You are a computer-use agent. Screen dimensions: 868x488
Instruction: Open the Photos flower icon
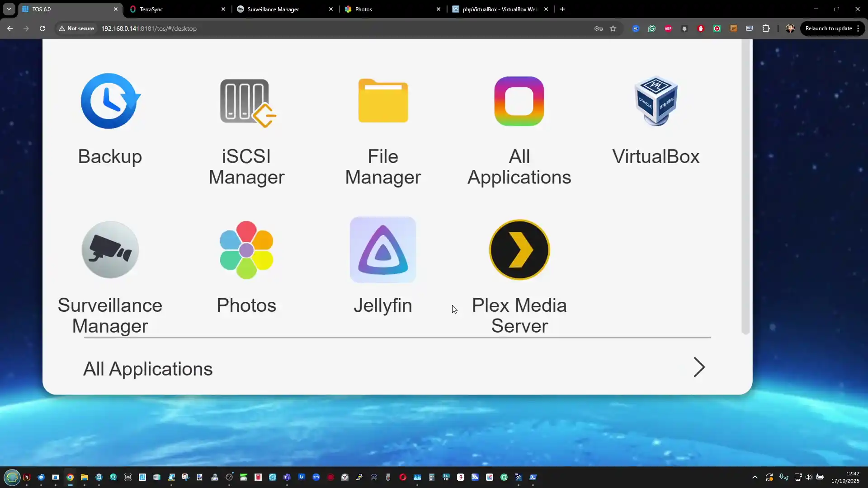(x=246, y=249)
